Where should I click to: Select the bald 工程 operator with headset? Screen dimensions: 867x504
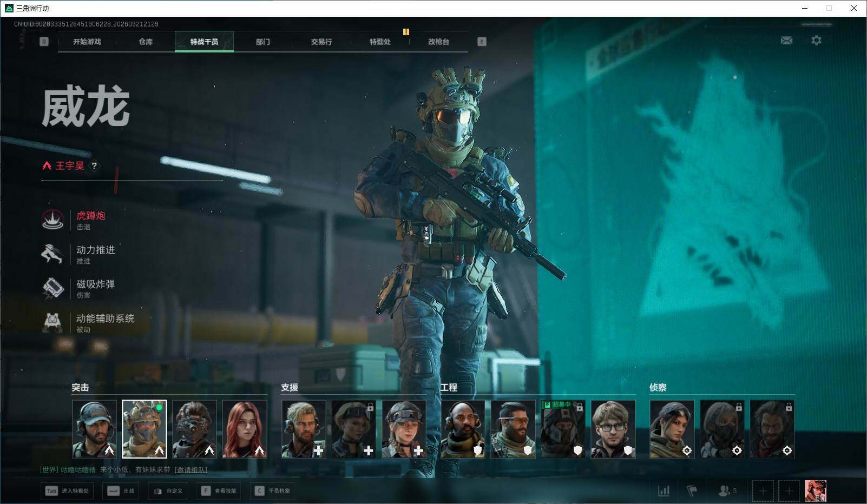click(x=463, y=429)
